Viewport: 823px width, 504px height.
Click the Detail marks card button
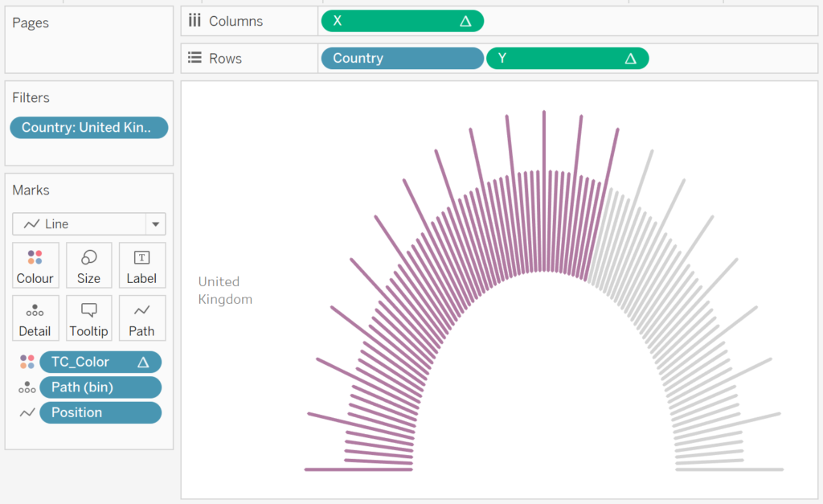point(35,318)
